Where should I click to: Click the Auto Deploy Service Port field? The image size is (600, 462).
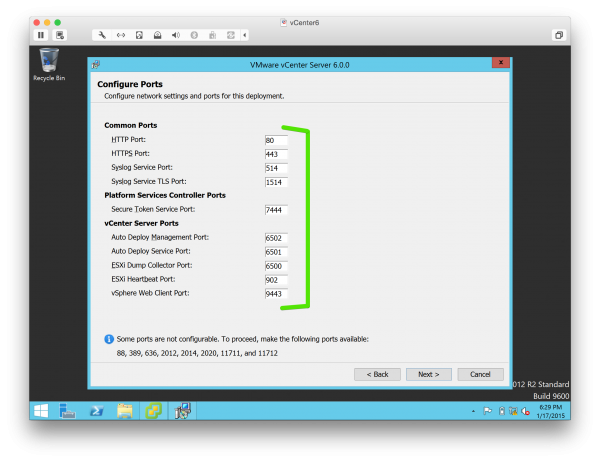276,252
